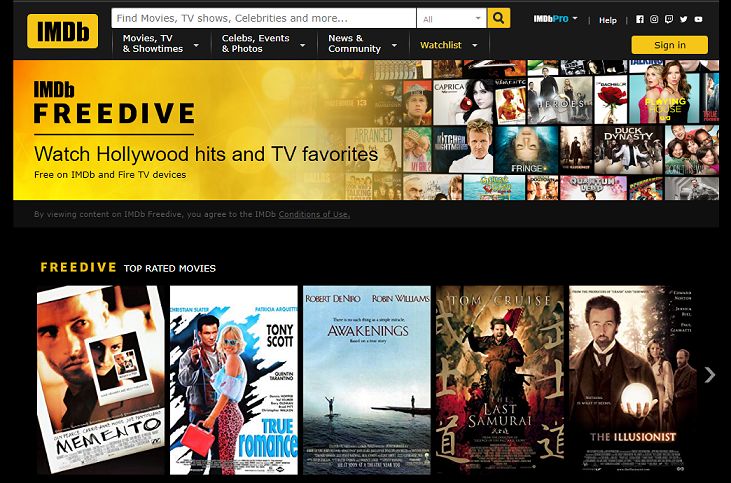Open the Help link
This screenshot has width=731, height=483.
(607, 20)
